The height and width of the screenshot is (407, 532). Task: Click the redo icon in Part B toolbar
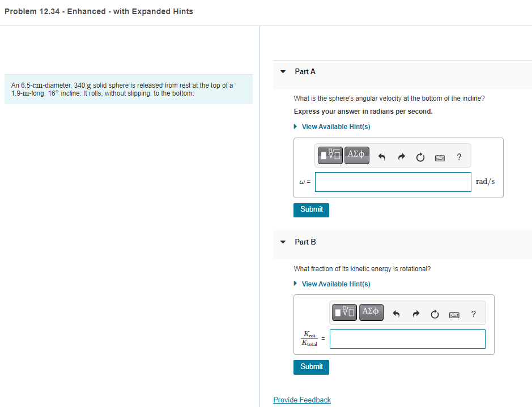tap(415, 314)
